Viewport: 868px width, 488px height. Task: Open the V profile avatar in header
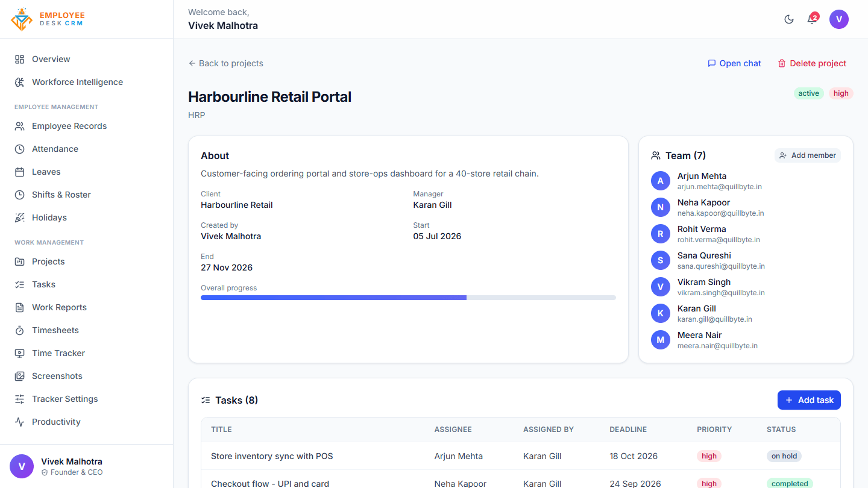839,19
